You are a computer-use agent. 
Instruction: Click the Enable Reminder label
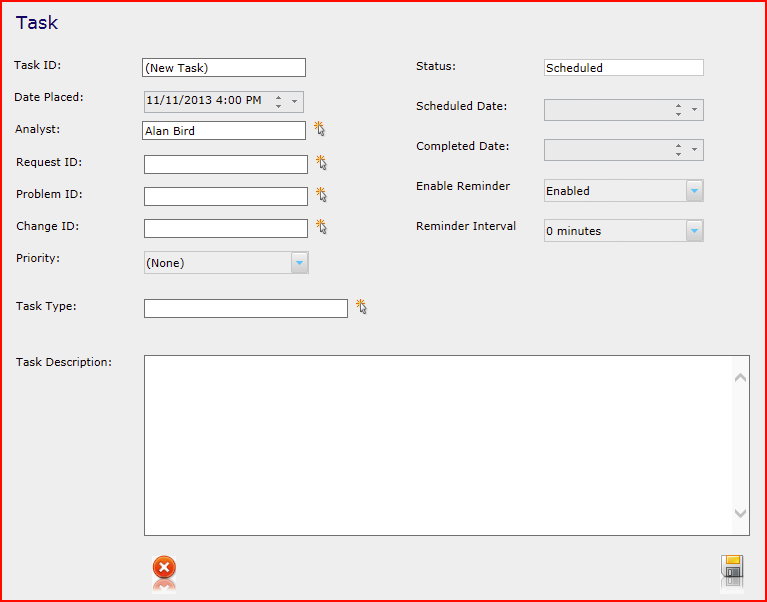tap(463, 186)
